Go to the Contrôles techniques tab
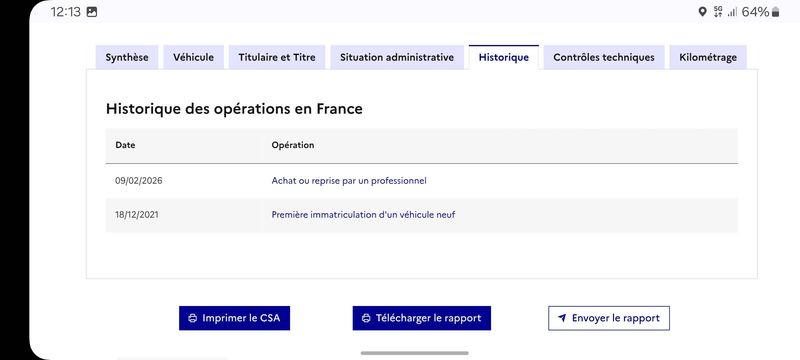Screen dimensions: 800x360 (604, 57)
